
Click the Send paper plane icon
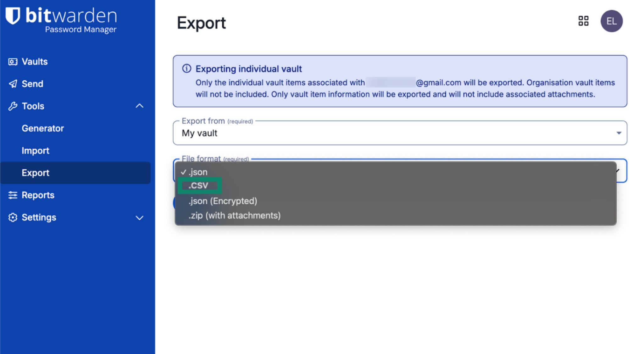[x=13, y=84]
